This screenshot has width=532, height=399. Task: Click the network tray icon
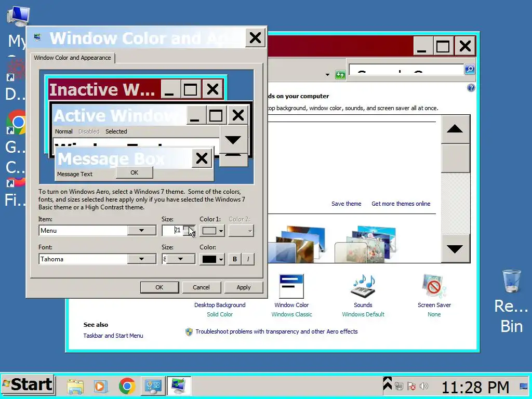coord(399,386)
